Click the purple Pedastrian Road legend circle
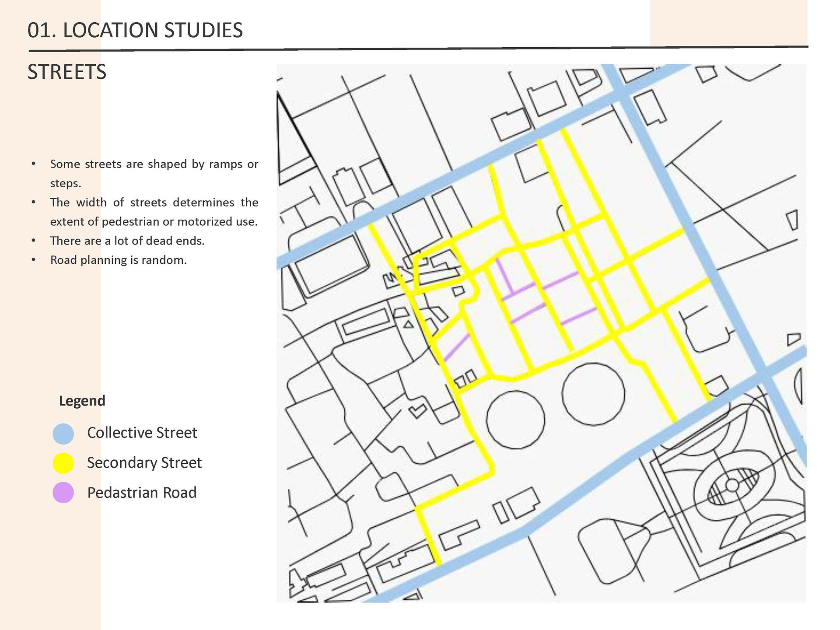Viewport: 840px width, 630px height. [x=63, y=493]
